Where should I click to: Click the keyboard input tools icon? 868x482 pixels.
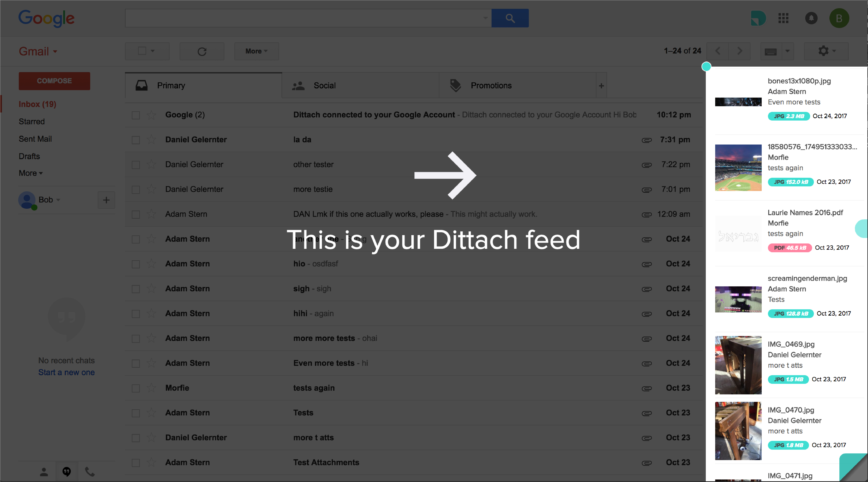coord(771,52)
